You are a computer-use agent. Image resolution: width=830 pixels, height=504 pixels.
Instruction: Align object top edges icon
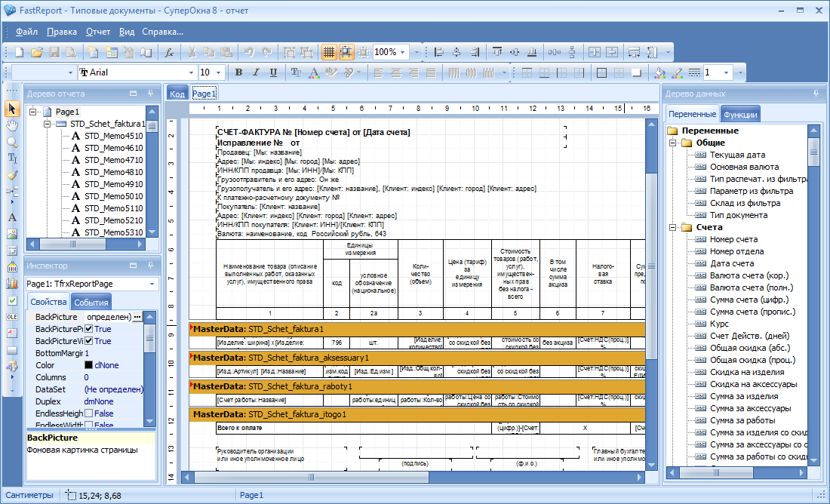497,52
